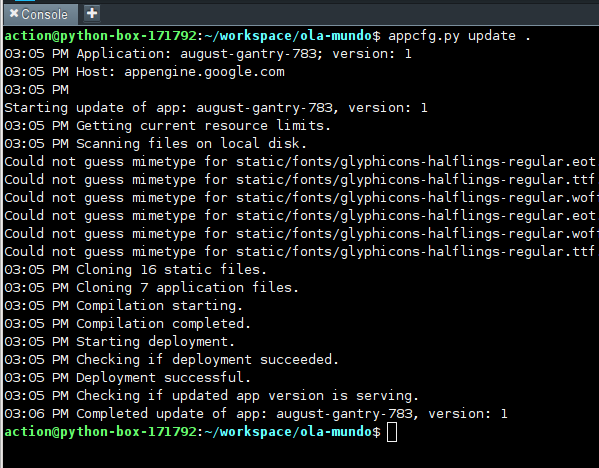
Task: Switch to the Console tab
Action: [x=40, y=15]
